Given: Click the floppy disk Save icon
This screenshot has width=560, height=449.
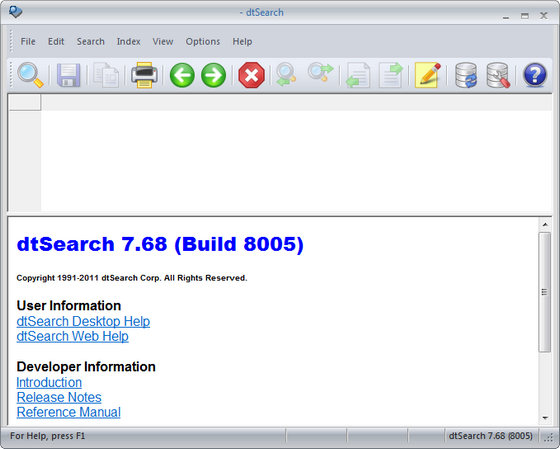Looking at the screenshot, I should tap(69, 75).
